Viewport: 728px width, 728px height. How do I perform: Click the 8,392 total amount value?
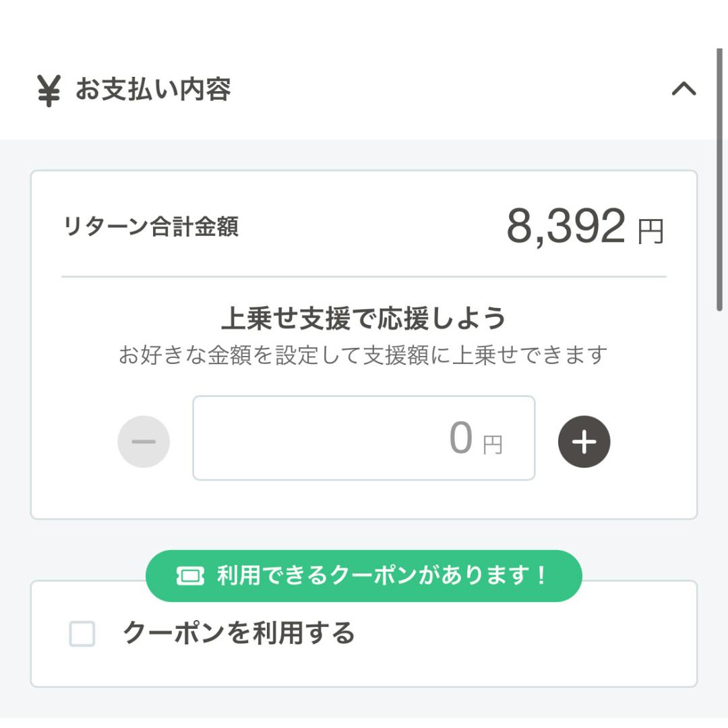click(x=566, y=227)
